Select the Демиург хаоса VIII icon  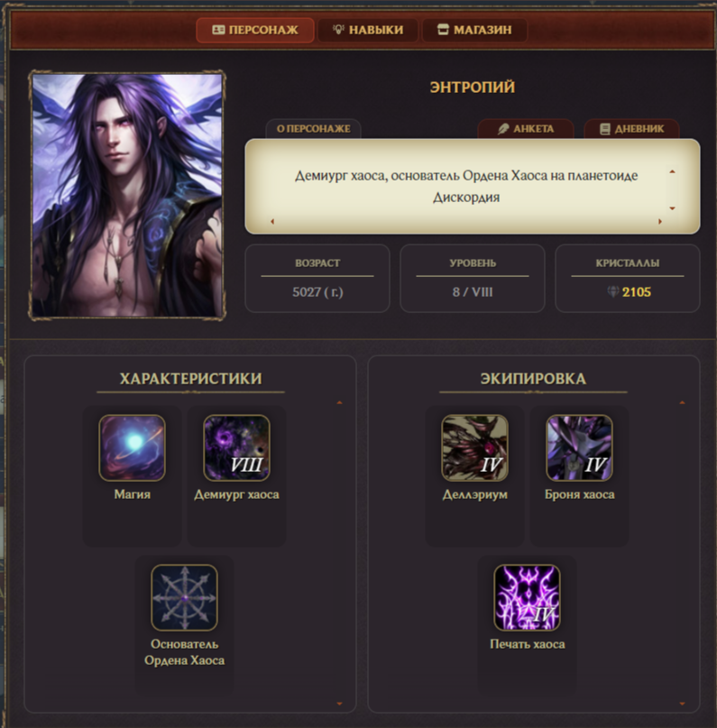(236, 447)
